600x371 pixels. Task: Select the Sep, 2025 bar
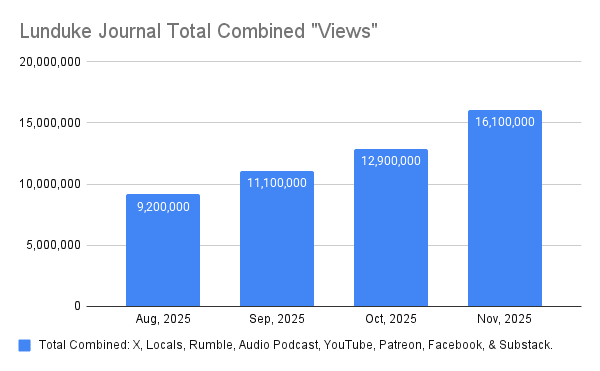[277, 239]
